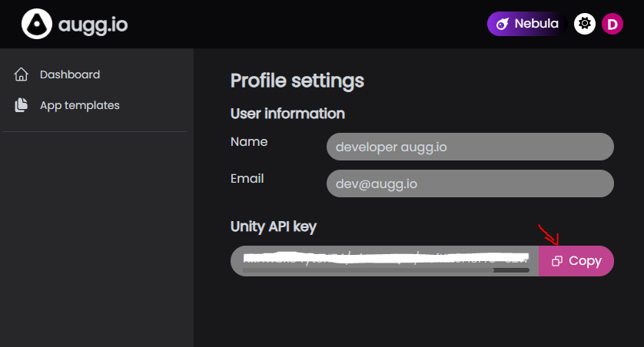Click inside the Unity API key field

point(384,258)
